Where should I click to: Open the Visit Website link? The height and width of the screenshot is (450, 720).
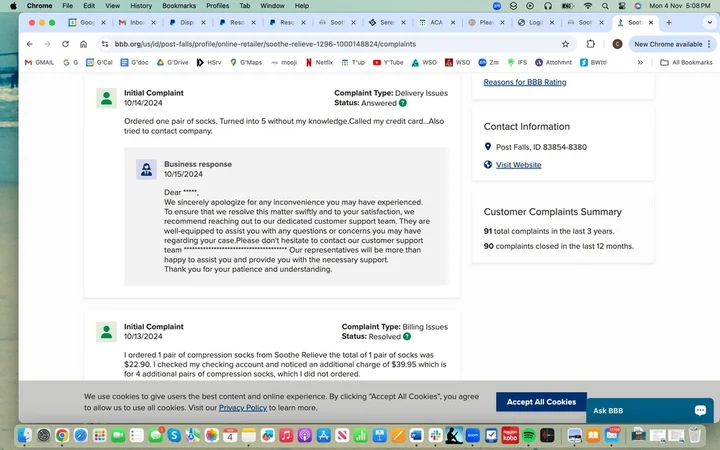click(x=518, y=165)
